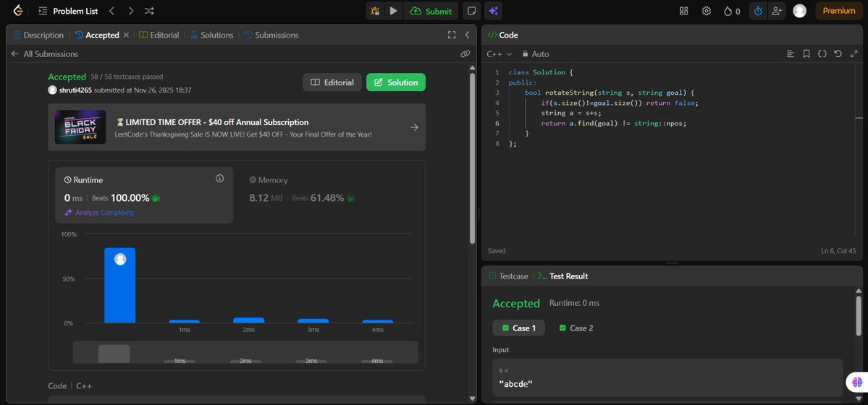868x405 pixels.
Task: Click the Code panel header tab
Action: click(502, 35)
